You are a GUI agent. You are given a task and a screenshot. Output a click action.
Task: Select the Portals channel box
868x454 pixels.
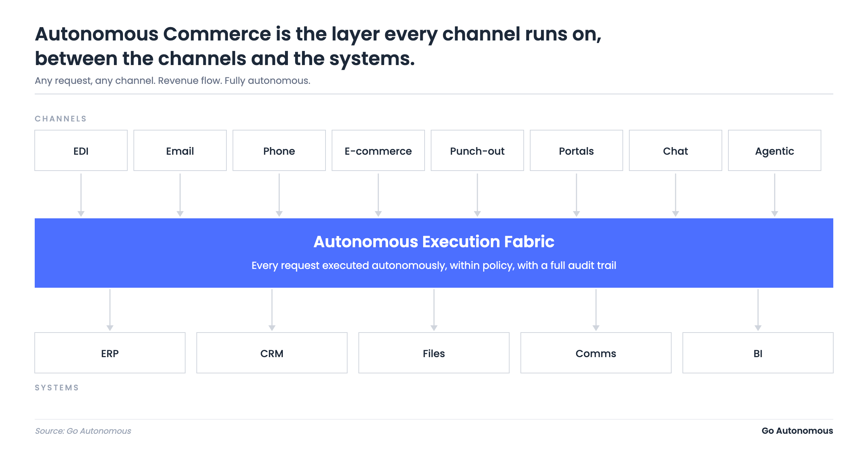(x=576, y=150)
